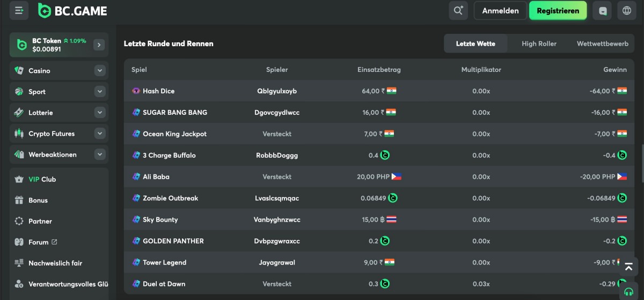Open BC Token details arrow
The image size is (644, 300).
[99, 45]
